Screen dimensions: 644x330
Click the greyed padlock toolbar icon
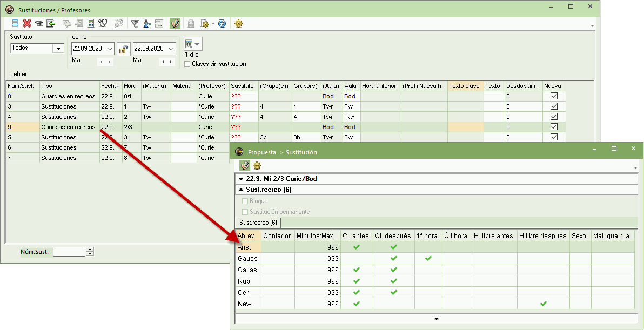pos(191,23)
